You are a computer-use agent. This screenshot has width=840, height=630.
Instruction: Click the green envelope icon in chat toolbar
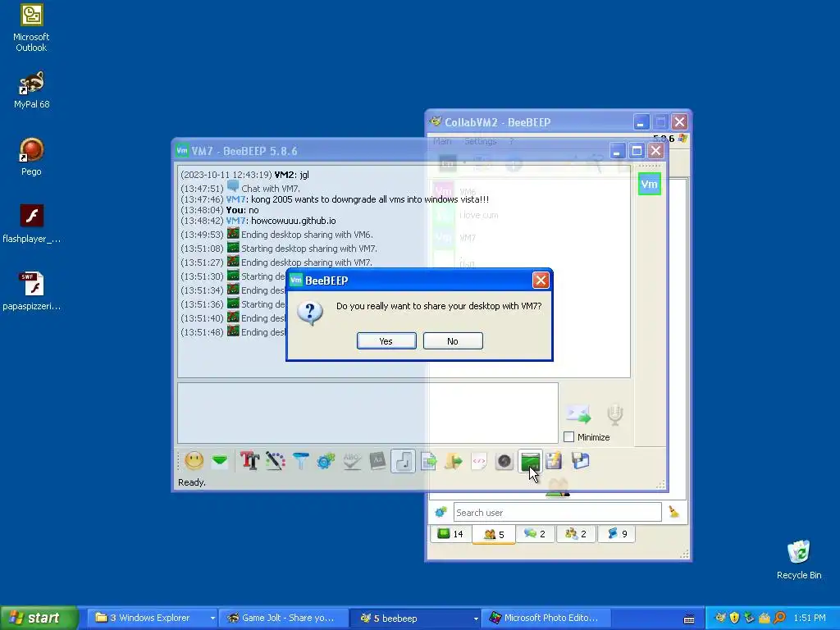pyautogui.click(x=220, y=461)
